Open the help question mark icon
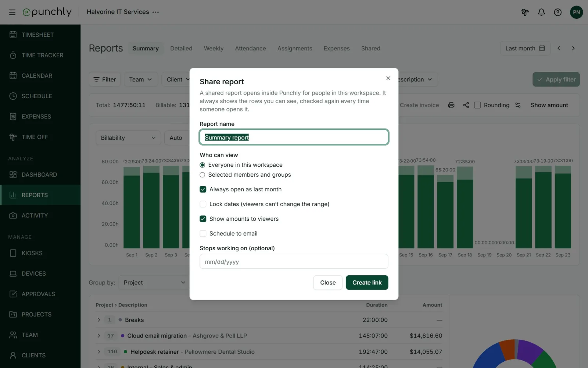The height and width of the screenshot is (368, 588). coord(557,12)
